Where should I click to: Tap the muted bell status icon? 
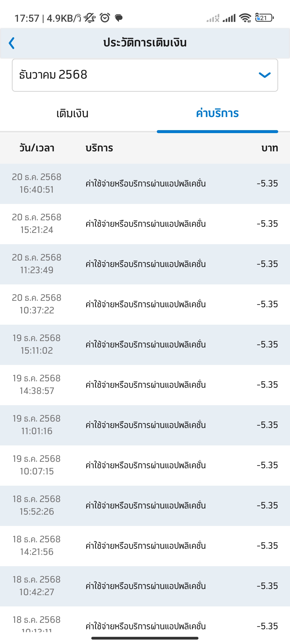90,18
